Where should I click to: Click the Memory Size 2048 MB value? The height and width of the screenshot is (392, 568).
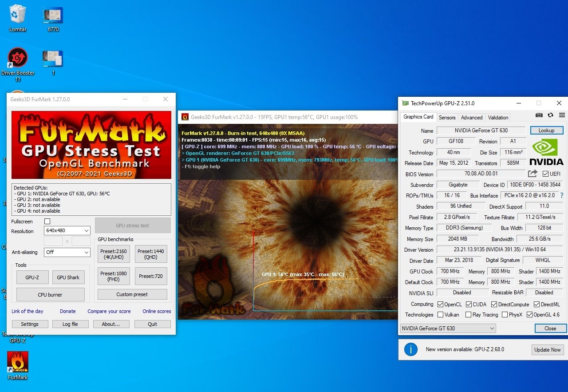[458, 239]
